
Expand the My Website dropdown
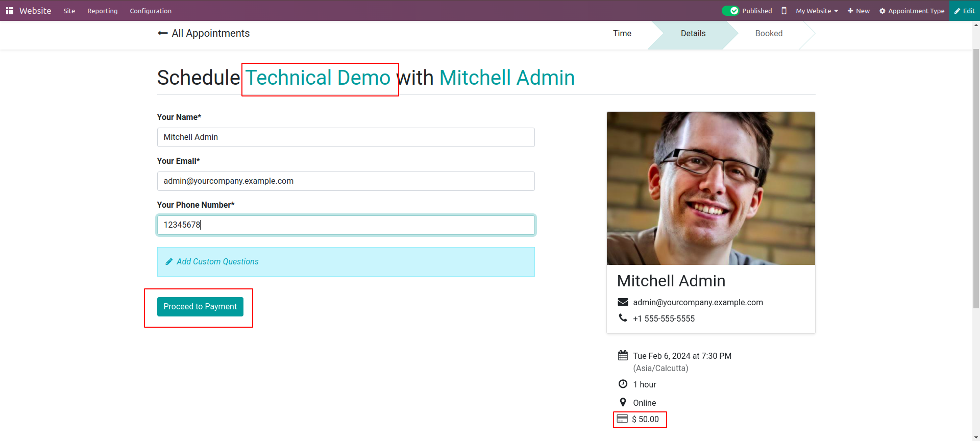pyautogui.click(x=817, y=11)
